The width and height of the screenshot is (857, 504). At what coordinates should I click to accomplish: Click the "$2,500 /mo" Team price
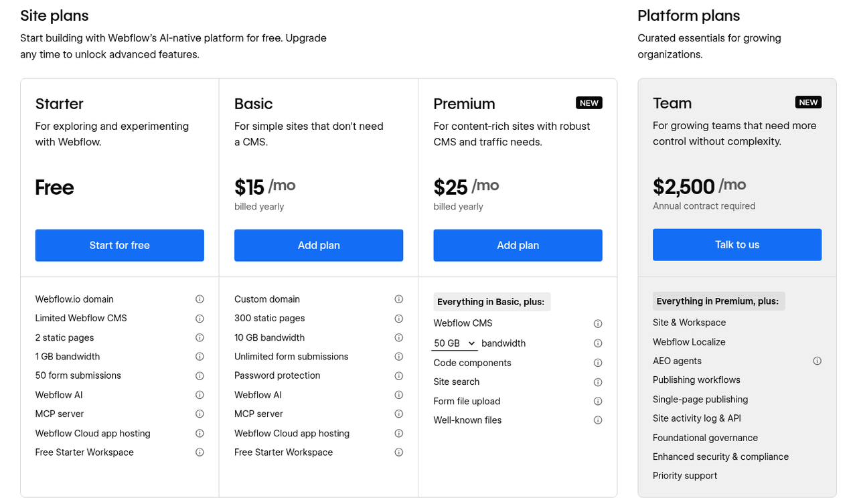pyautogui.click(x=700, y=186)
